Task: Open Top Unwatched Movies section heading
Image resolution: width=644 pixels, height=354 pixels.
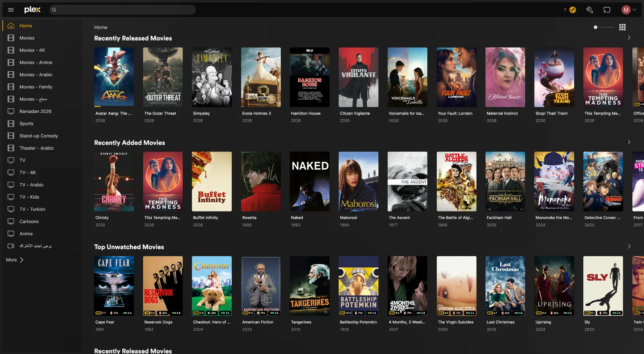Action: 129,247
